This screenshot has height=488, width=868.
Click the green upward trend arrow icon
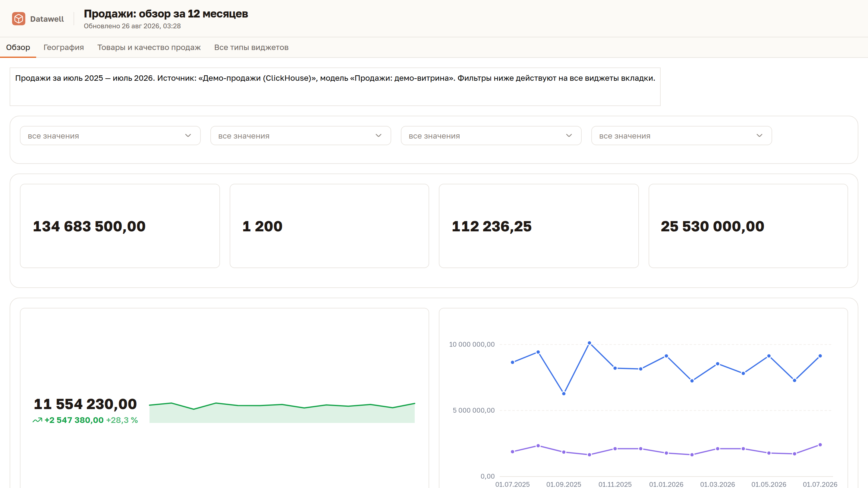coord(37,420)
